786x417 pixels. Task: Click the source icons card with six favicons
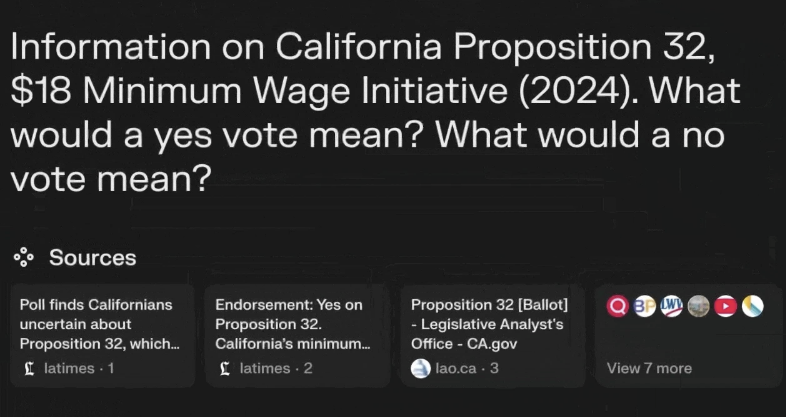point(687,335)
